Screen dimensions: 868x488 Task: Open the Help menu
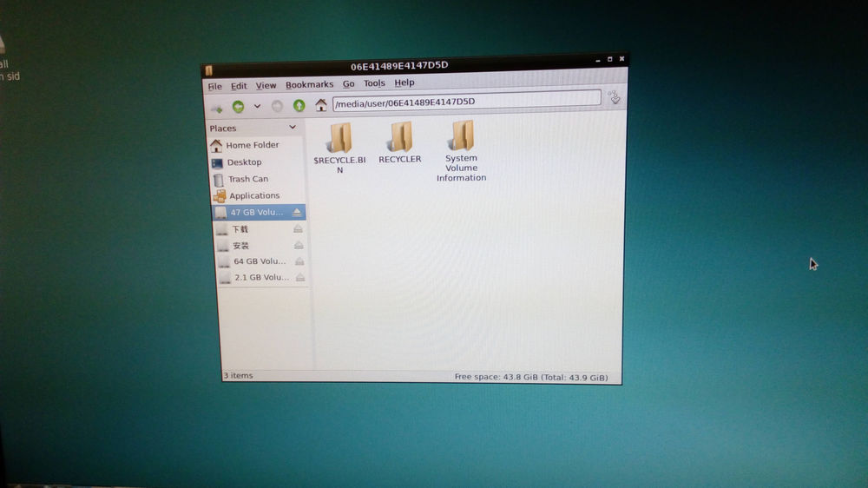coord(404,82)
